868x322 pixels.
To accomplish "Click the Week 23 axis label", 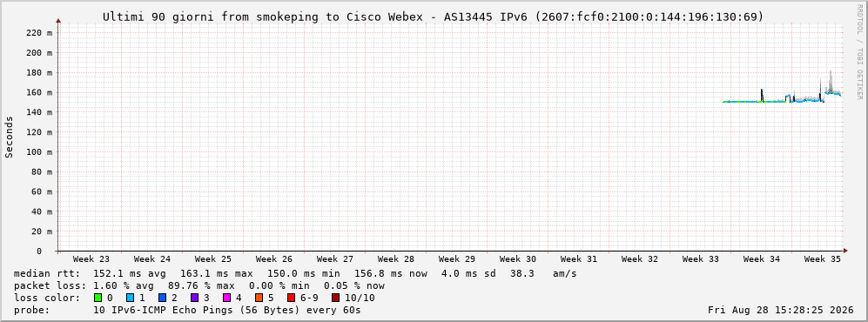I will (x=91, y=259).
